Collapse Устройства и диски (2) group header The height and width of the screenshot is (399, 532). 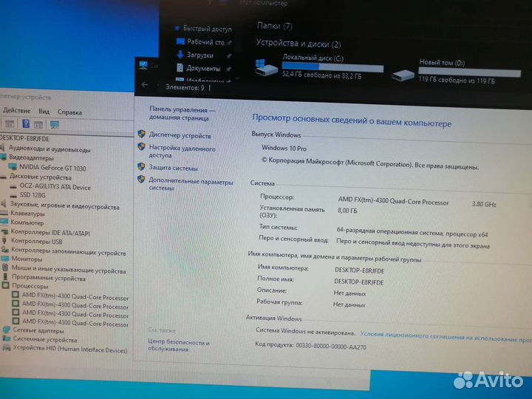[298, 44]
